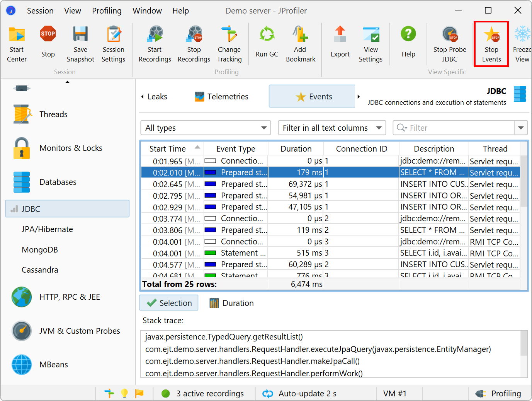Expand the filter history dropdown arrow
This screenshot has width=532, height=401.
coord(521,128)
